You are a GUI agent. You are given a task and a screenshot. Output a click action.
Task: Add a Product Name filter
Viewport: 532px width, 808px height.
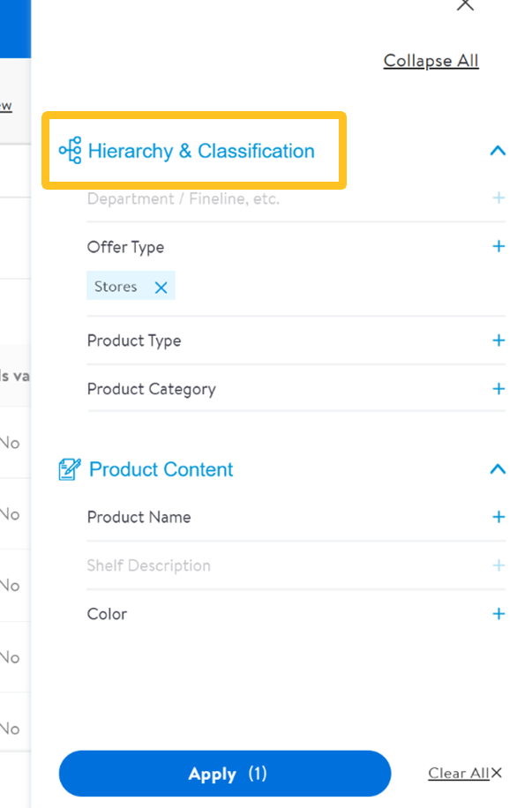(498, 517)
